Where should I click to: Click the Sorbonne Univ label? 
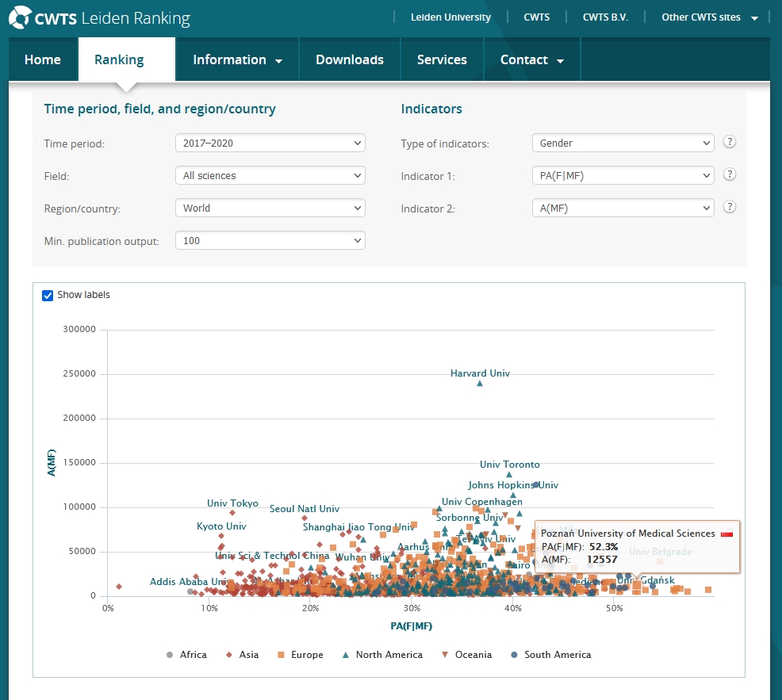click(470, 518)
